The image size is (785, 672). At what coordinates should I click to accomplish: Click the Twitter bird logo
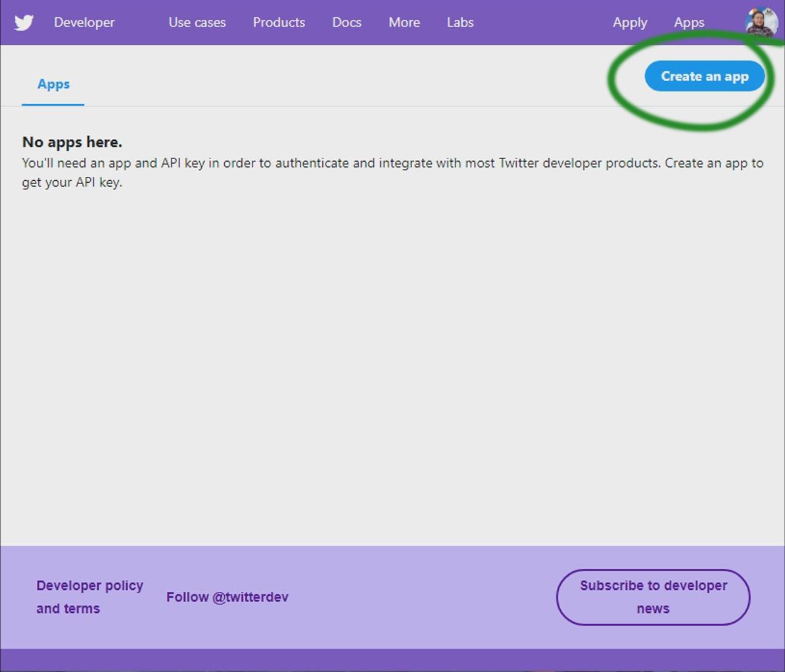click(24, 22)
